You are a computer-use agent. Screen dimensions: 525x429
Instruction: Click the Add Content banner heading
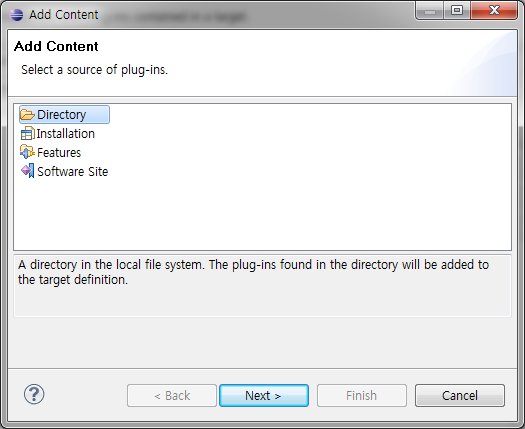tap(56, 46)
